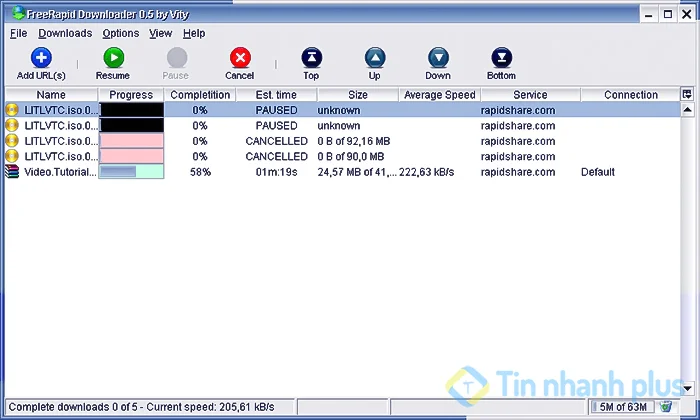
Task: Click the 58% completion value
Action: coord(200,172)
